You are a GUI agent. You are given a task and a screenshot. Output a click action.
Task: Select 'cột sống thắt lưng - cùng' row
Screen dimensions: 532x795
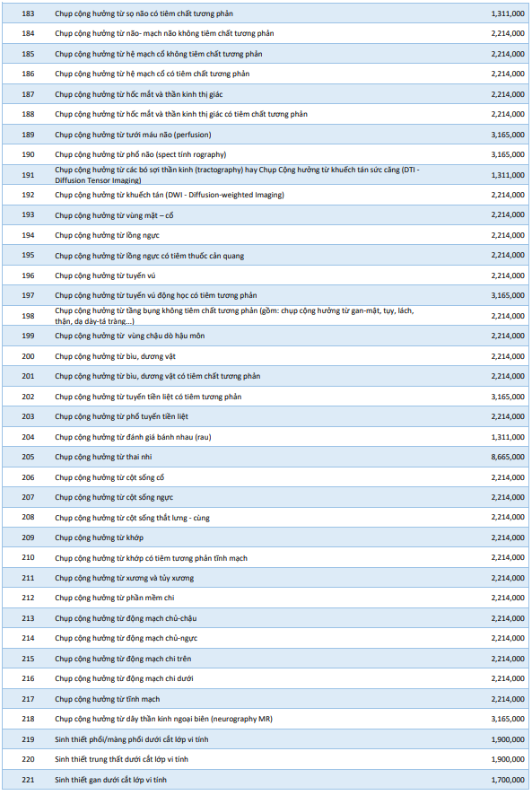(133, 518)
